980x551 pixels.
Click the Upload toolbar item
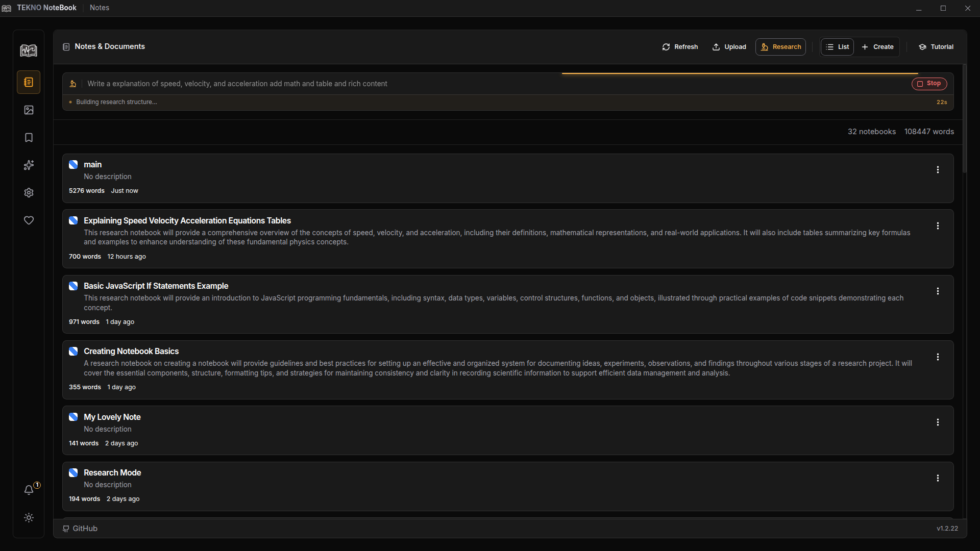[x=729, y=47]
